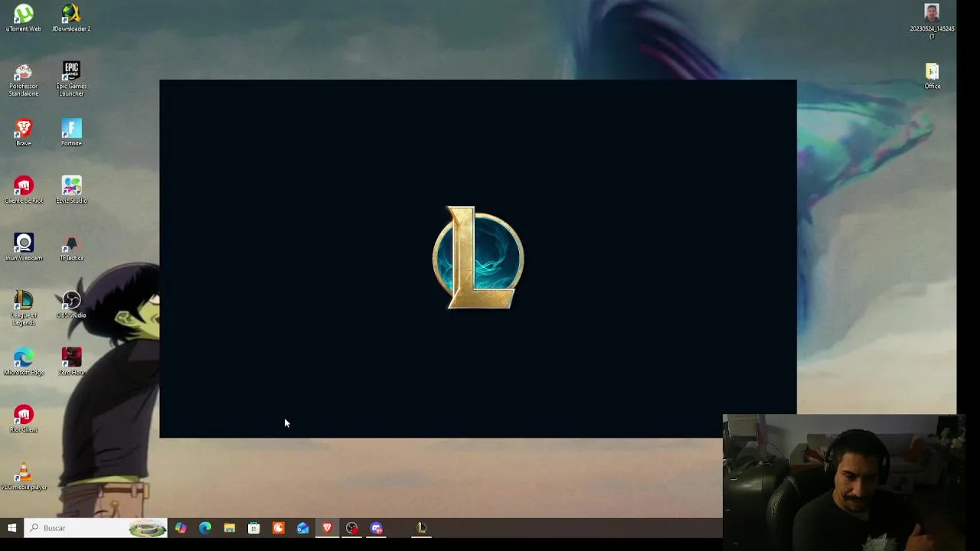Launch Fortnite desktop shortcut
This screenshot has height=551, width=980.
(71, 132)
